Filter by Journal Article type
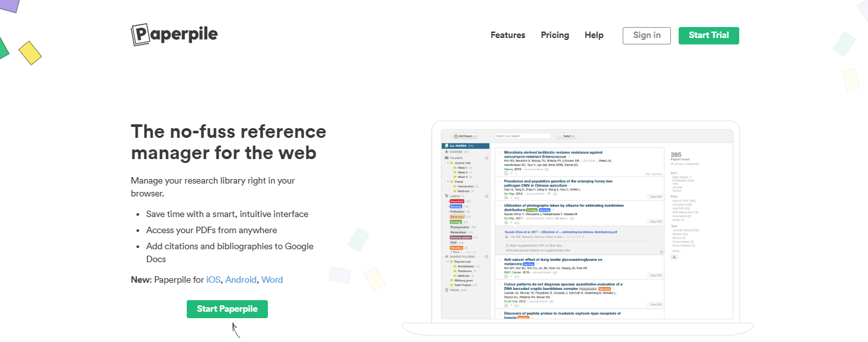 click(x=686, y=230)
